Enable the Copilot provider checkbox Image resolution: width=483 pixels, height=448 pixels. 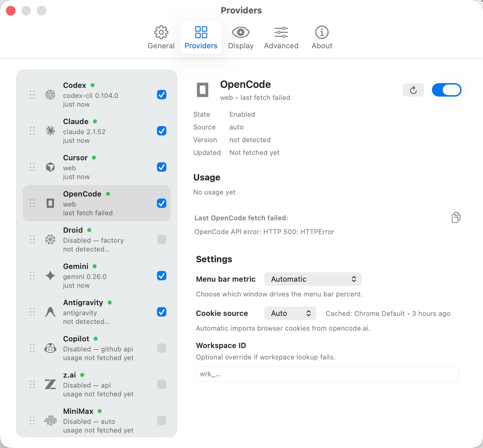(162, 348)
